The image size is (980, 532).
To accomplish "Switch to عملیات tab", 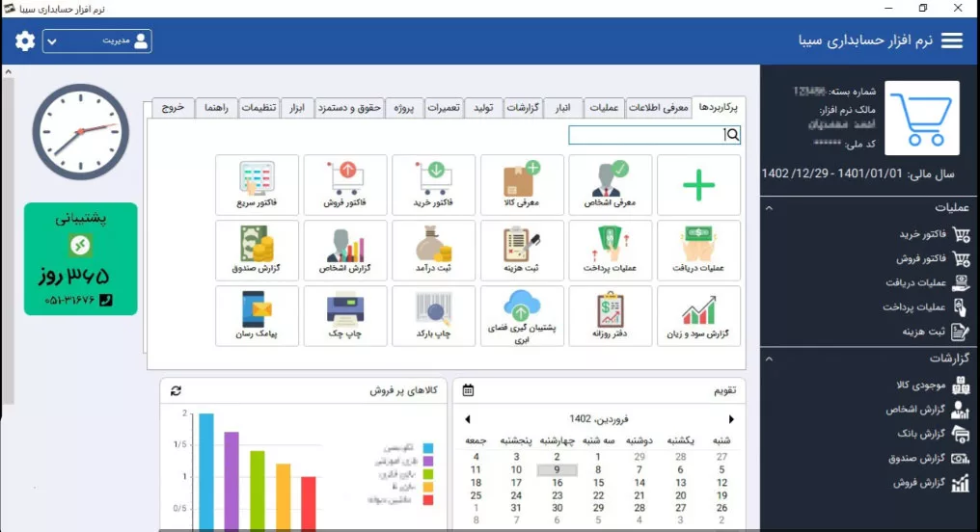I will click(x=604, y=108).
